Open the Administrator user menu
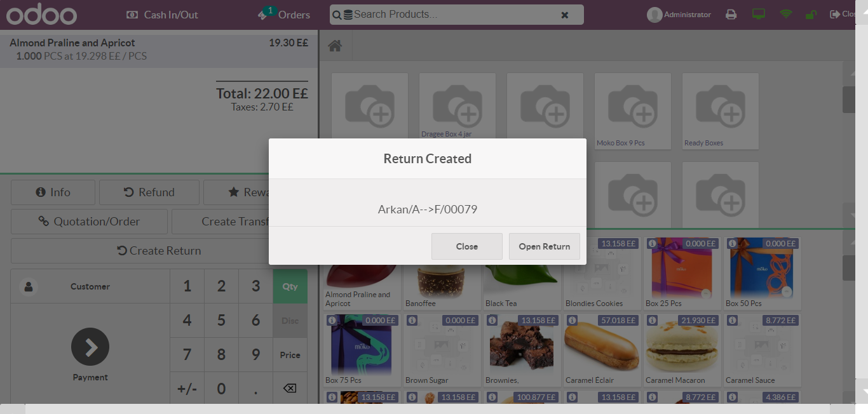The width and height of the screenshot is (868, 414). coord(679,15)
